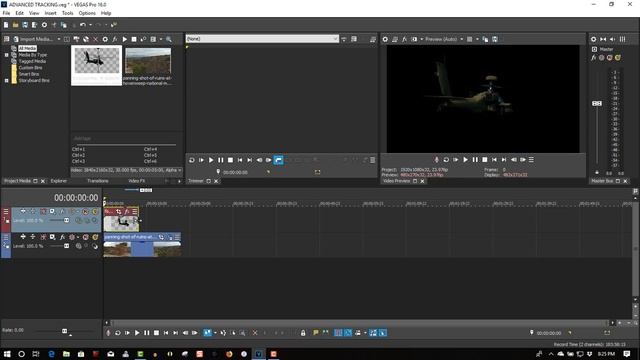Save snapshot to file in preview toolbar

[x=495, y=39]
